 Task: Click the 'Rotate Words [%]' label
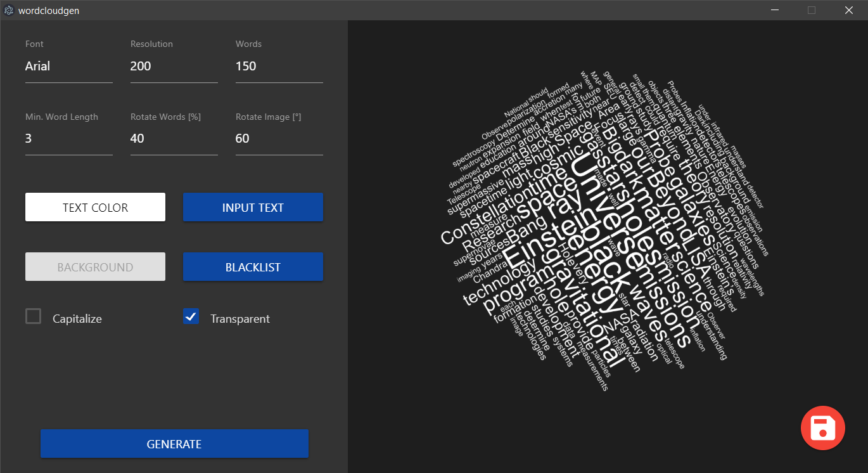(x=165, y=117)
